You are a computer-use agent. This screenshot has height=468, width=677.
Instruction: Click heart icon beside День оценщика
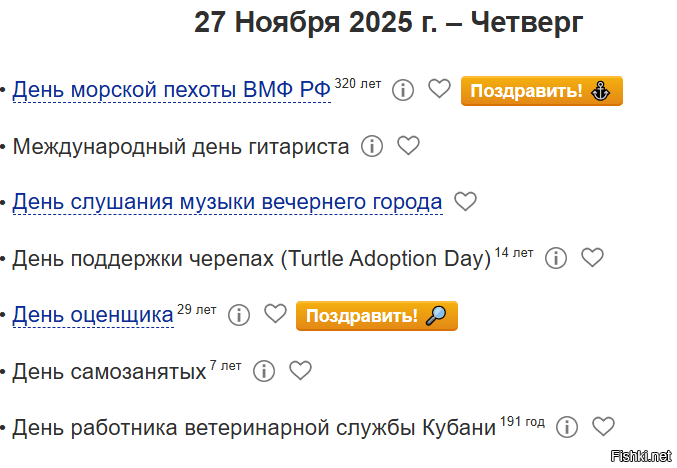click(275, 314)
